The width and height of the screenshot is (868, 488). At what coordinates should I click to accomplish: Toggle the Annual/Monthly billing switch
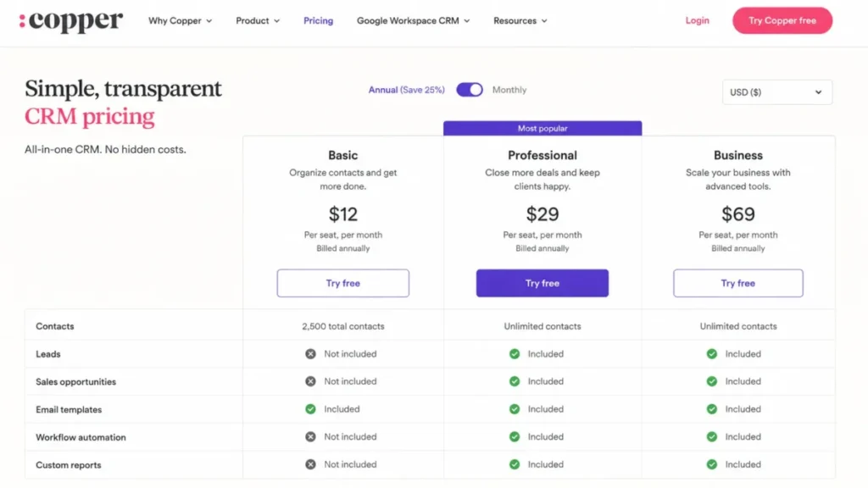pyautogui.click(x=470, y=90)
